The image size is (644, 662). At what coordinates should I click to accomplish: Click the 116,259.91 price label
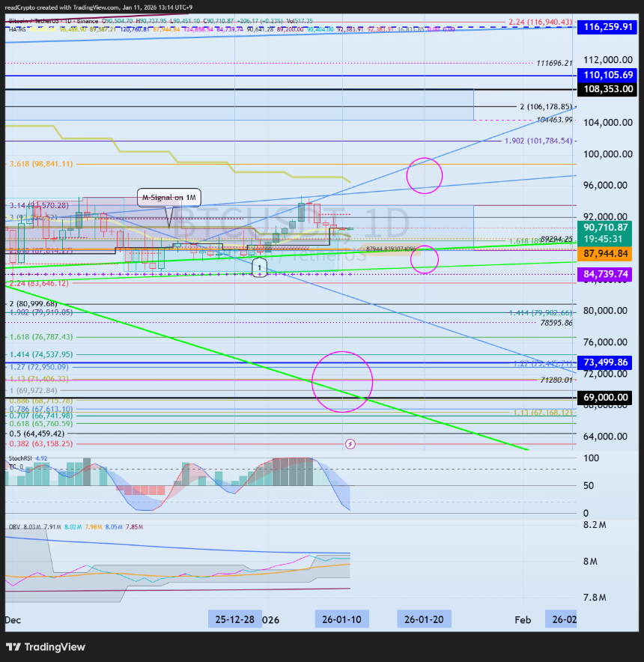tap(607, 27)
